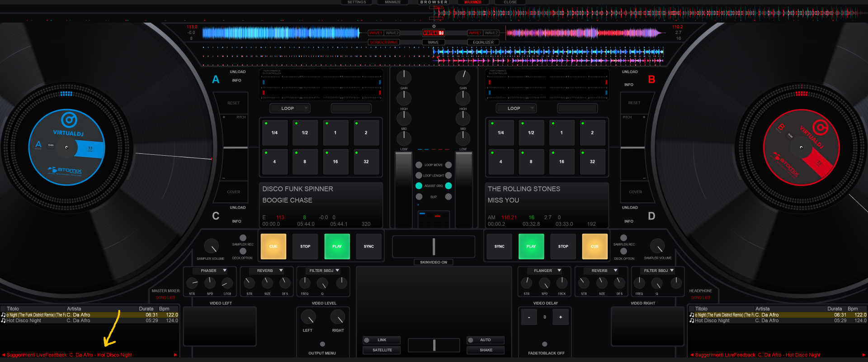Image resolution: width=868 pixels, height=362 pixels.
Task: Trigger right deck 32 loop pad
Action: [x=592, y=162]
